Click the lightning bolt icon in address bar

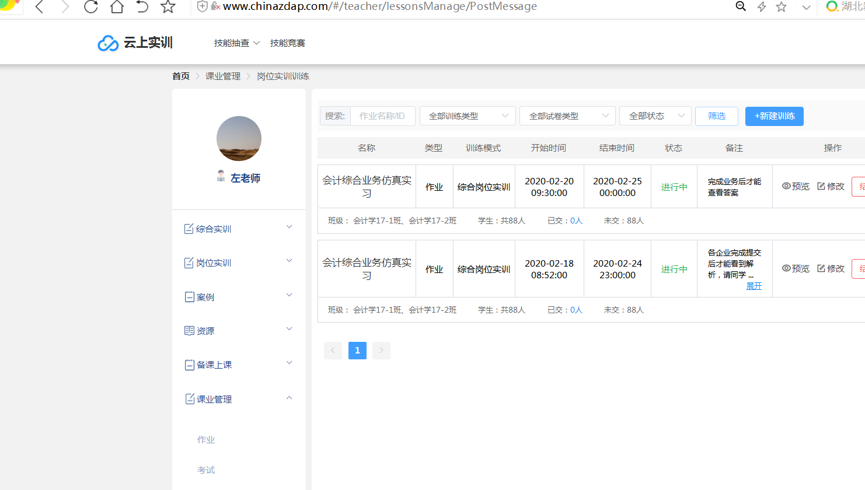(762, 7)
